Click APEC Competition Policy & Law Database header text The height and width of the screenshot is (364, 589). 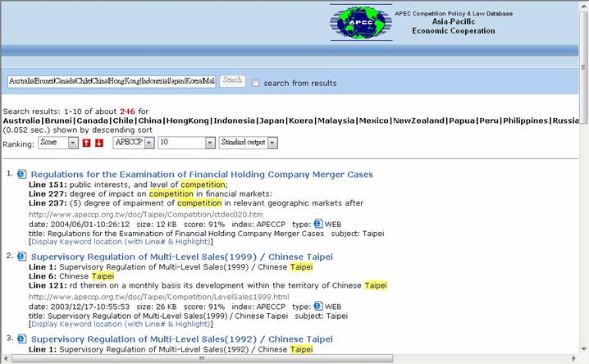(x=454, y=13)
